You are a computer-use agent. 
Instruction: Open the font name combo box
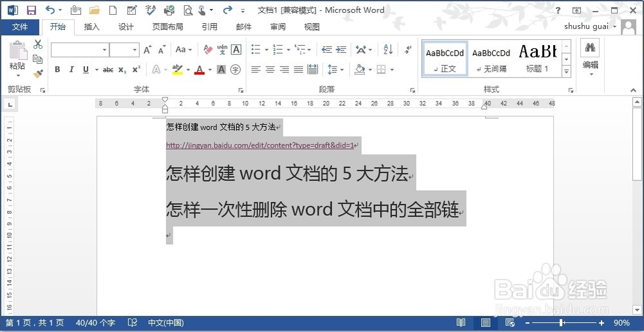coord(80,50)
